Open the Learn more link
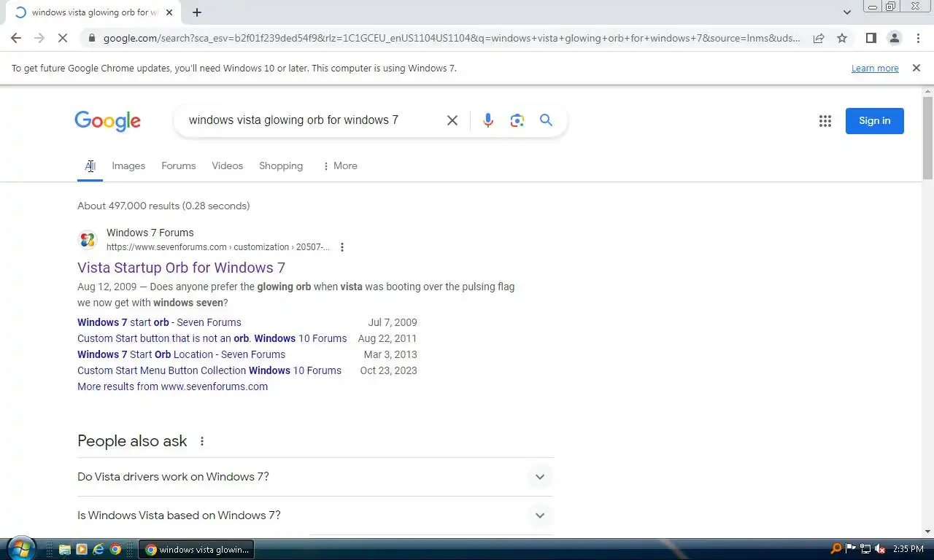934x560 pixels. point(875,69)
